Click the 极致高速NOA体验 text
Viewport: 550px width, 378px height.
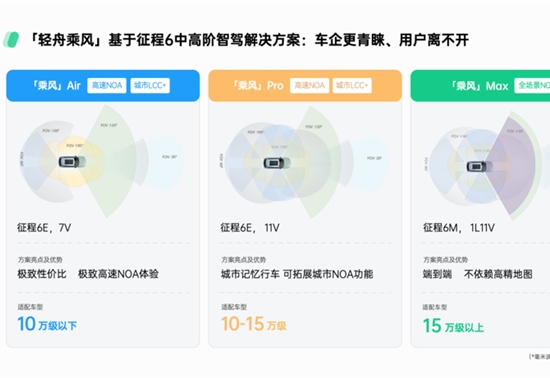(118, 274)
